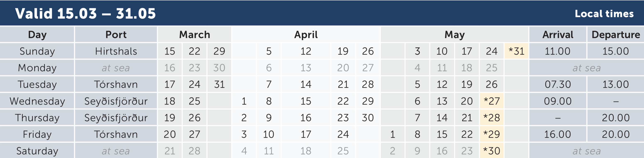Click the Hirtshals port cell
Image resolution: width=644 pixels, height=158 pixels.
116,51
